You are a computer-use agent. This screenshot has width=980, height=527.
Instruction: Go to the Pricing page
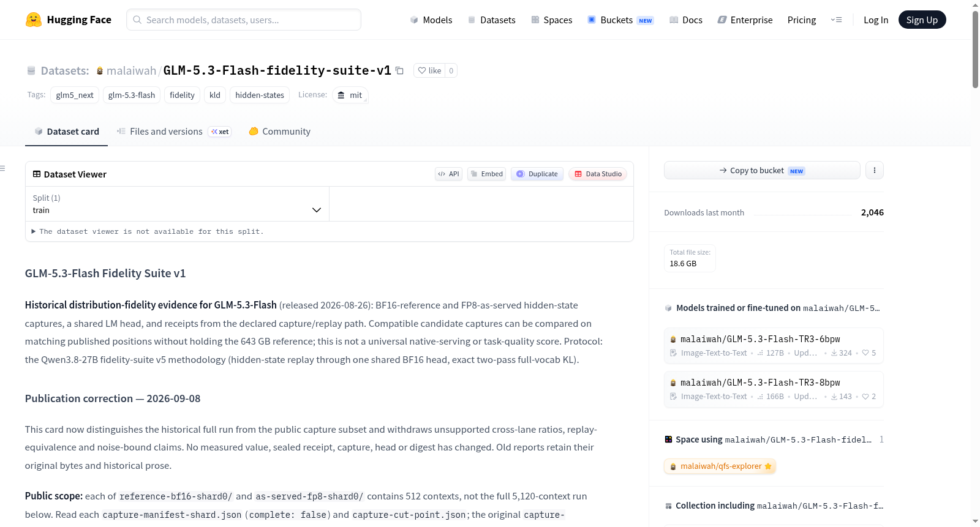tap(802, 20)
